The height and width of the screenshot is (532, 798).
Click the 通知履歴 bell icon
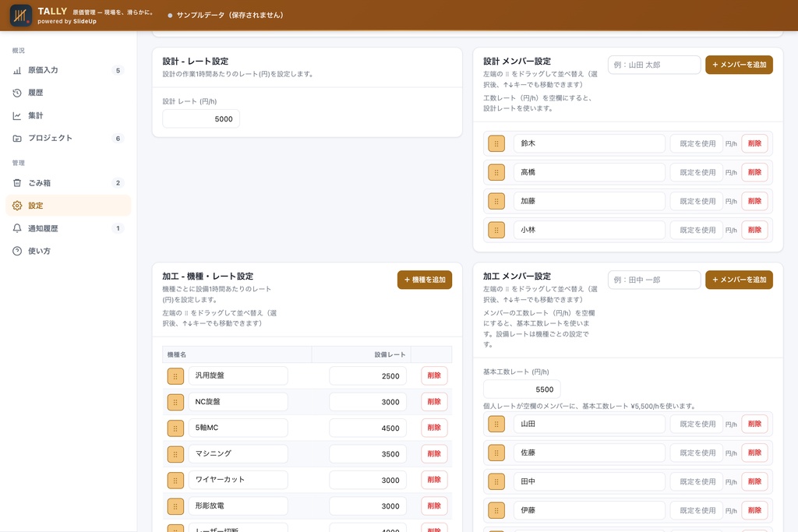pos(17,228)
